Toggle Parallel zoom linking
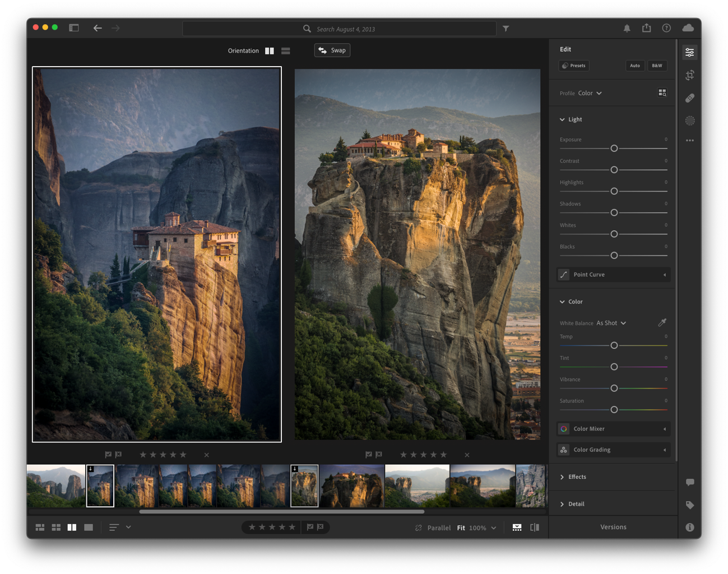This screenshot has width=728, height=574. tap(433, 528)
